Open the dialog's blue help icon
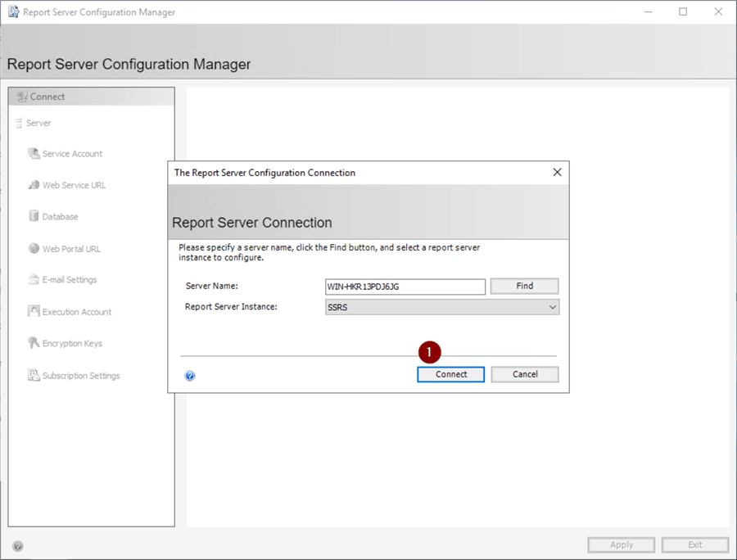This screenshot has width=737, height=560. (190, 376)
